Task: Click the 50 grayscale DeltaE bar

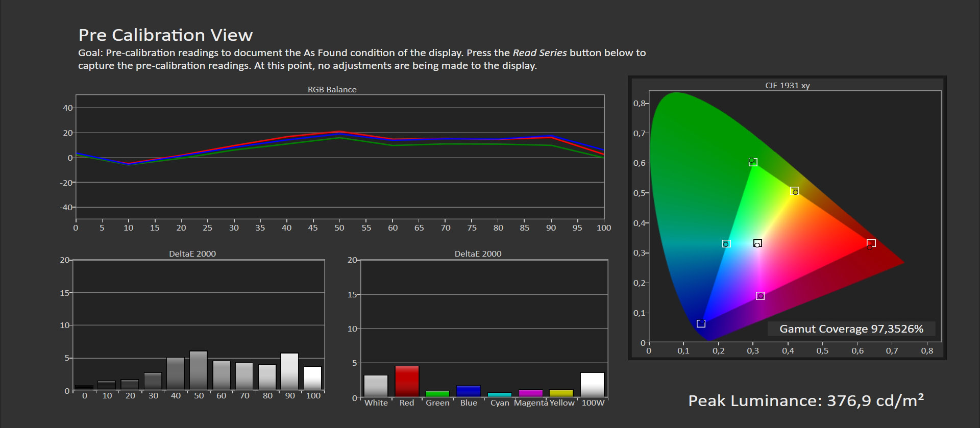Action: coord(199,370)
